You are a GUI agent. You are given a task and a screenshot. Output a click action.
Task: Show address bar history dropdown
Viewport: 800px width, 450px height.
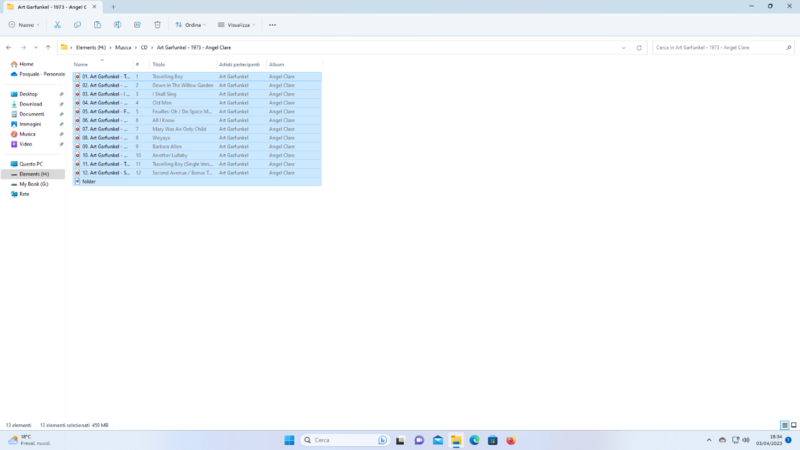click(x=623, y=47)
